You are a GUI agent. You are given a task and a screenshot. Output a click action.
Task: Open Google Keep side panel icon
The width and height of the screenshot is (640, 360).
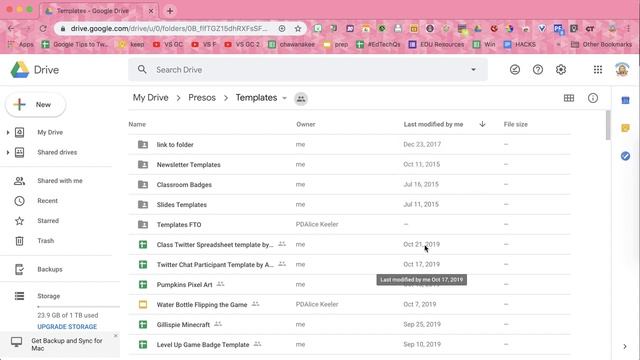pyautogui.click(x=625, y=128)
